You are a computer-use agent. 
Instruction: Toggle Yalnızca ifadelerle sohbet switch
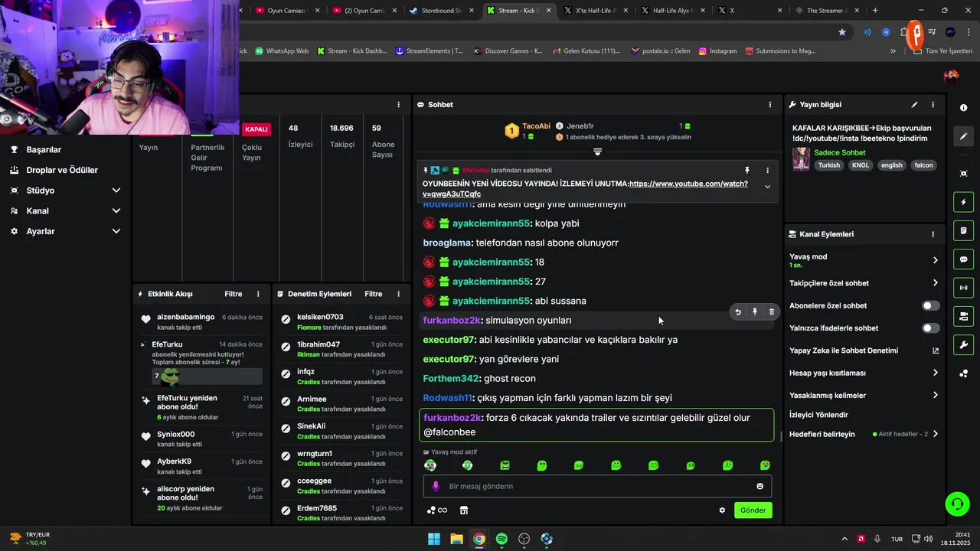coord(930,328)
